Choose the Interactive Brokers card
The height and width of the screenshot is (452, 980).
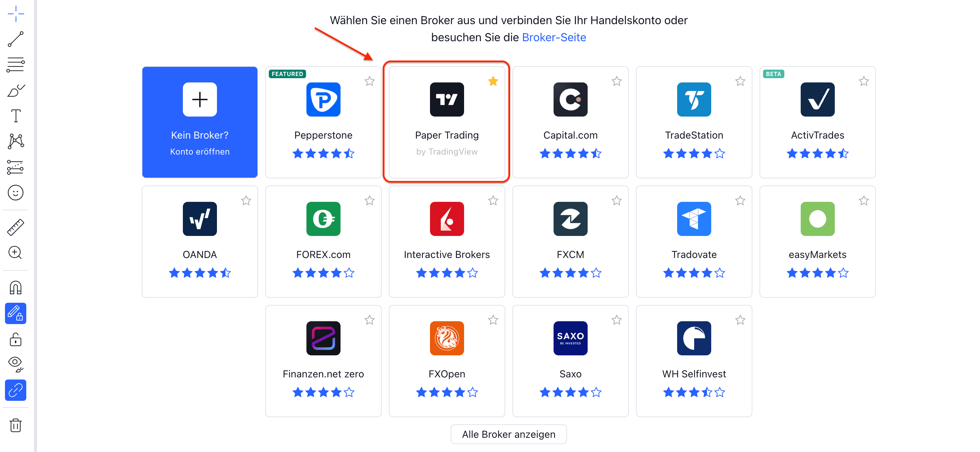(447, 241)
